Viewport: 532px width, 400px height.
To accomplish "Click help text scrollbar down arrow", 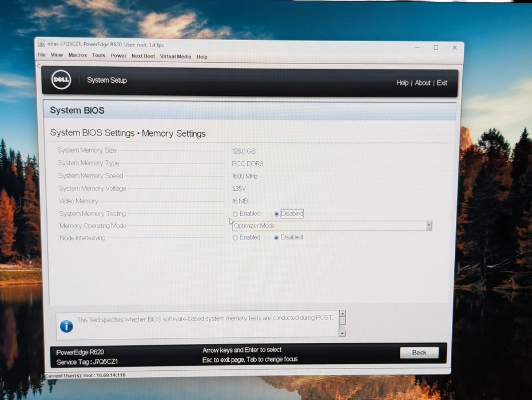I will [342, 333].
